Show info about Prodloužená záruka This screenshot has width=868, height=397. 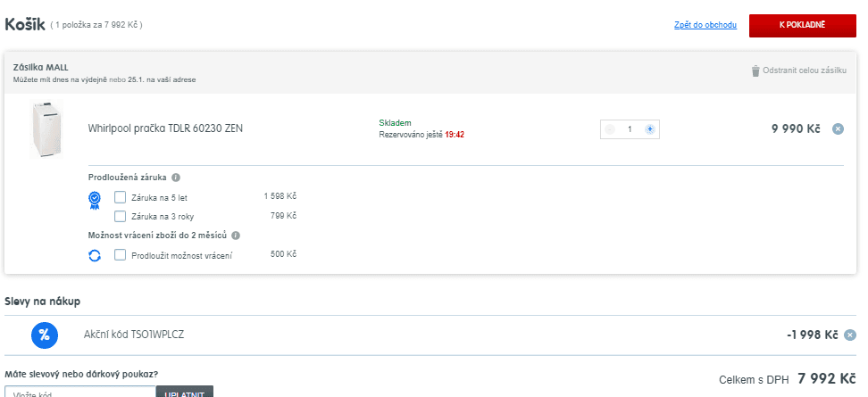(x=176, y=178)
